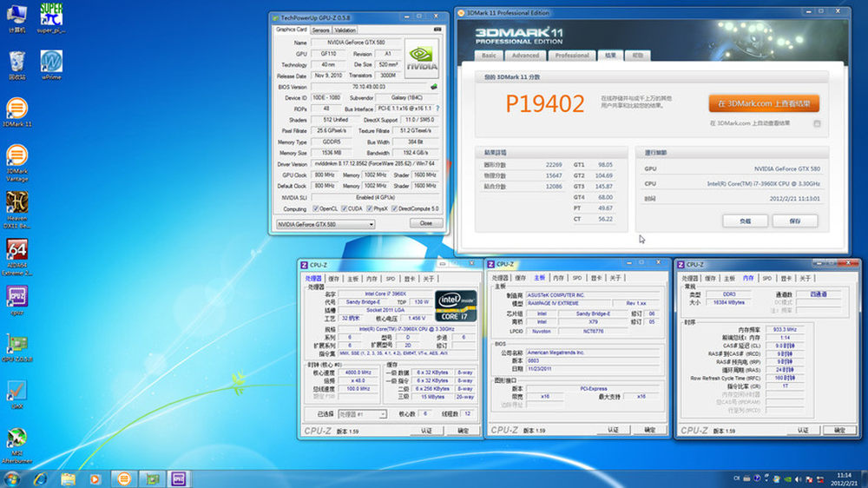
Task: Open Windows Media Player from the taskbar
Action: coord(95,479)
